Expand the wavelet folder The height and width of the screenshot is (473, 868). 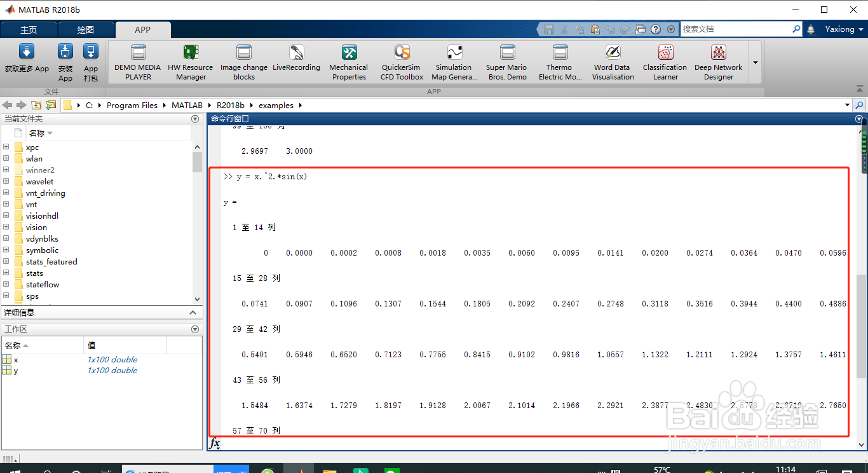(6, 181)
